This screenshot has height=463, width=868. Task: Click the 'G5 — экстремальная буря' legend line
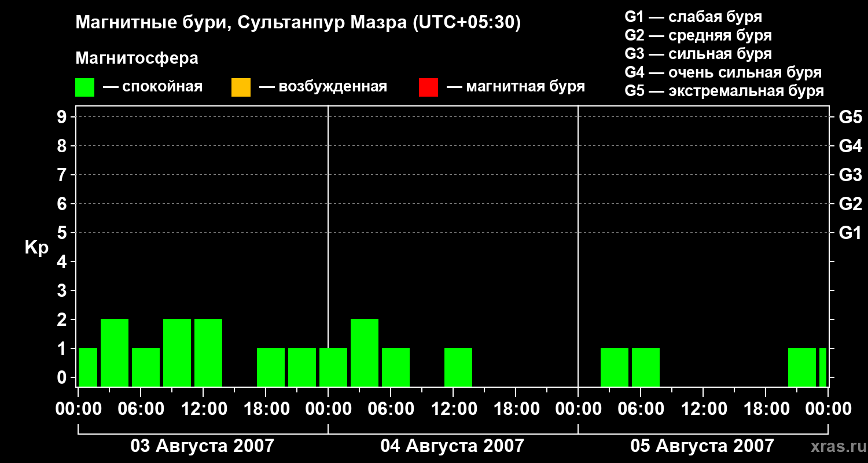pyautogui.click(x=724, y=91)
